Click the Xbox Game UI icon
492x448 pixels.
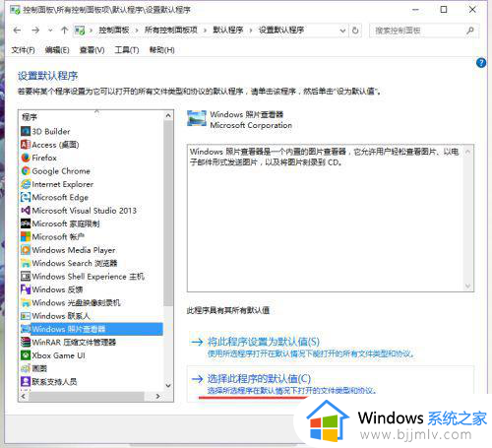tap(26, 355)
